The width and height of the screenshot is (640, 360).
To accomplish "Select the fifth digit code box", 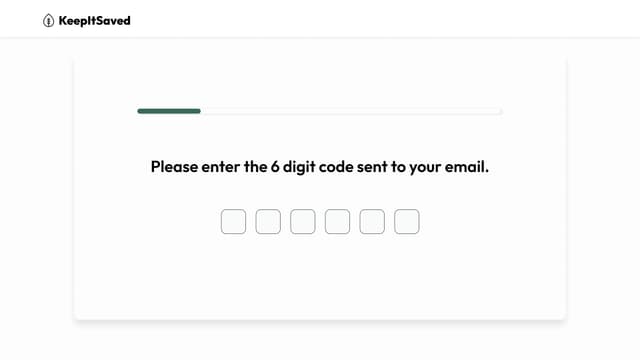I will tap(372, 222).
